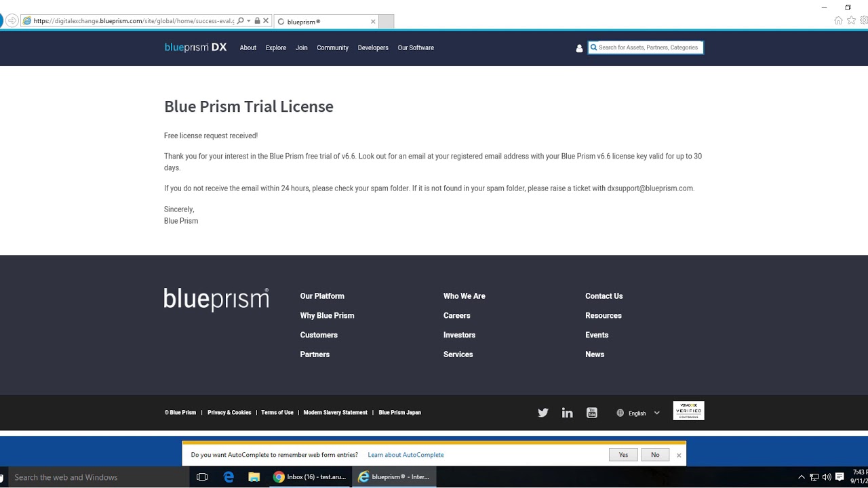Screen dimensions: 868x488
Task: Click the lock security icon in address bar
Action: pyautogui.click(x=257, y=21)
